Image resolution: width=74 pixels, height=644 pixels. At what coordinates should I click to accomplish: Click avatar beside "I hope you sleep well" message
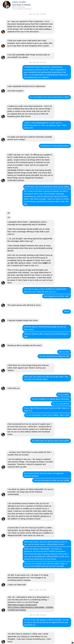(x=3, y=585)
